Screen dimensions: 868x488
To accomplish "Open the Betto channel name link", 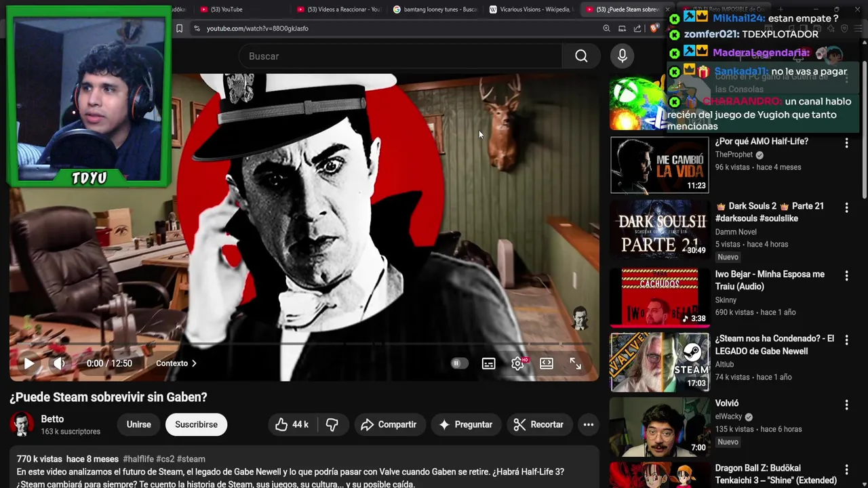I will click(x=52, y=419).
